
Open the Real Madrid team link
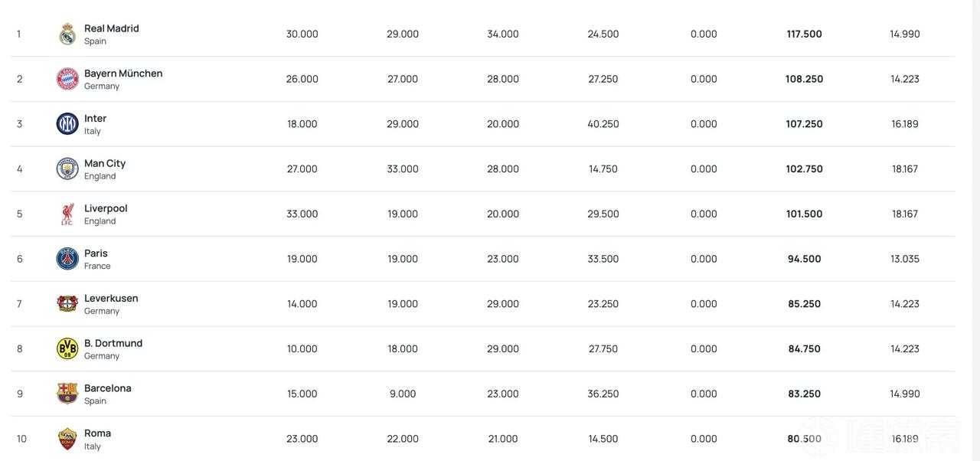[112, 28]
